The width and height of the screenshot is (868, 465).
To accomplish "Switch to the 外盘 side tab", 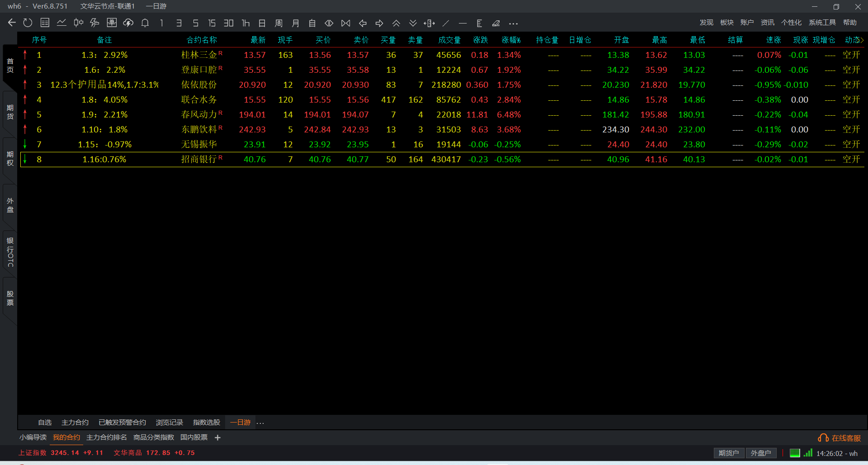I will [x=10, y=205].
